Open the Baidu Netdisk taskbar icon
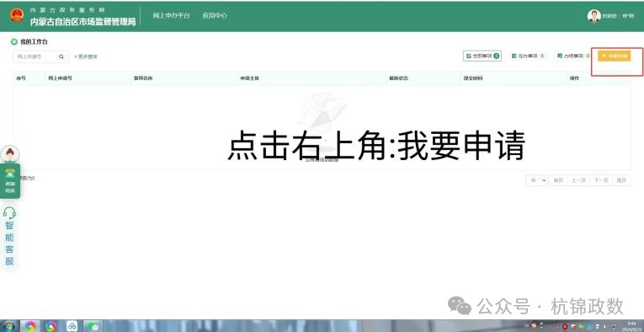The height and width of the screenshot is (332, 644). (72, 326)
